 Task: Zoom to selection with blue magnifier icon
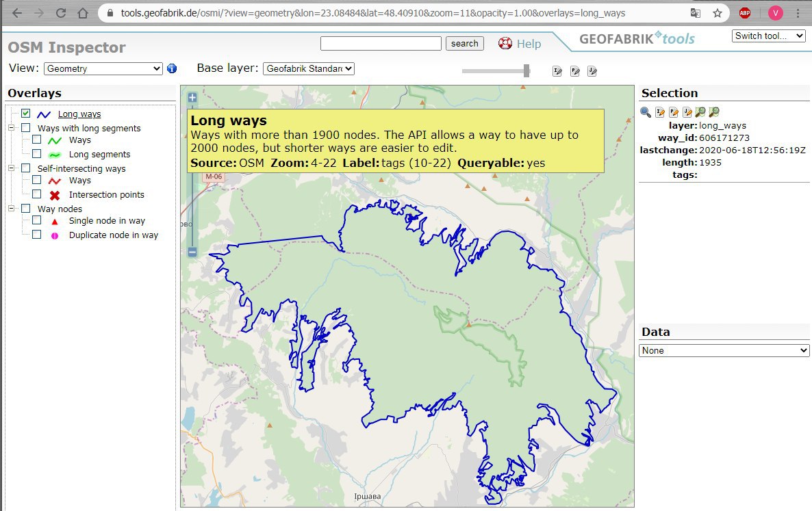pos(645,112)
